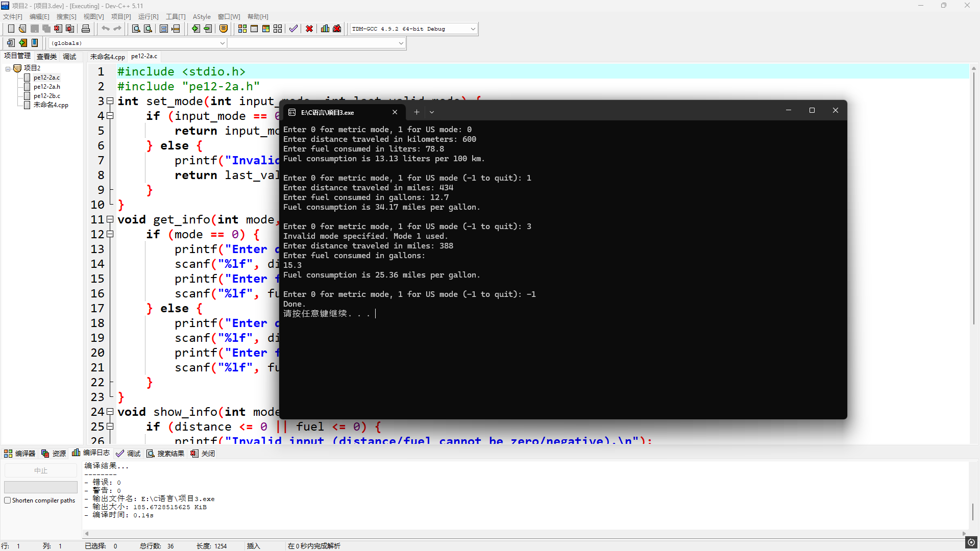Click the 编译日志 compile log tab
Viewport: 980px width, 551px height.
[91, 453]
